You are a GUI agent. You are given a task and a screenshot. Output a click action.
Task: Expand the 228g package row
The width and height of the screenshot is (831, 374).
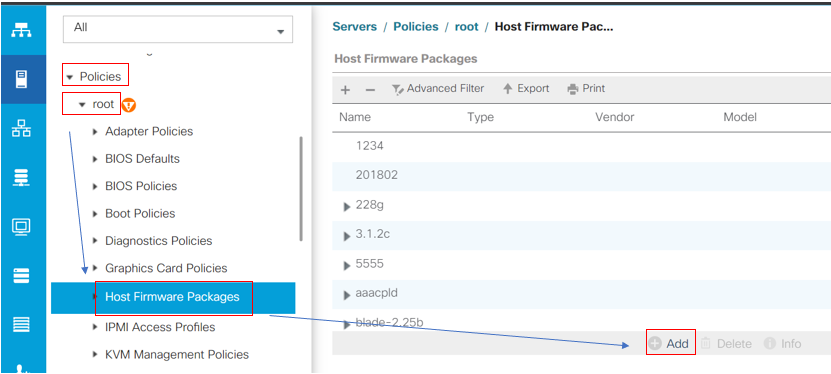point(347,207)
